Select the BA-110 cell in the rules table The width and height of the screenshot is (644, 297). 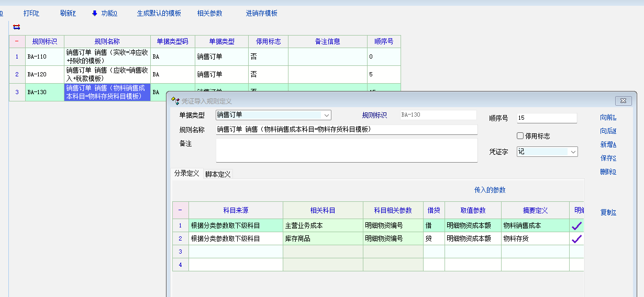[45, 56]
